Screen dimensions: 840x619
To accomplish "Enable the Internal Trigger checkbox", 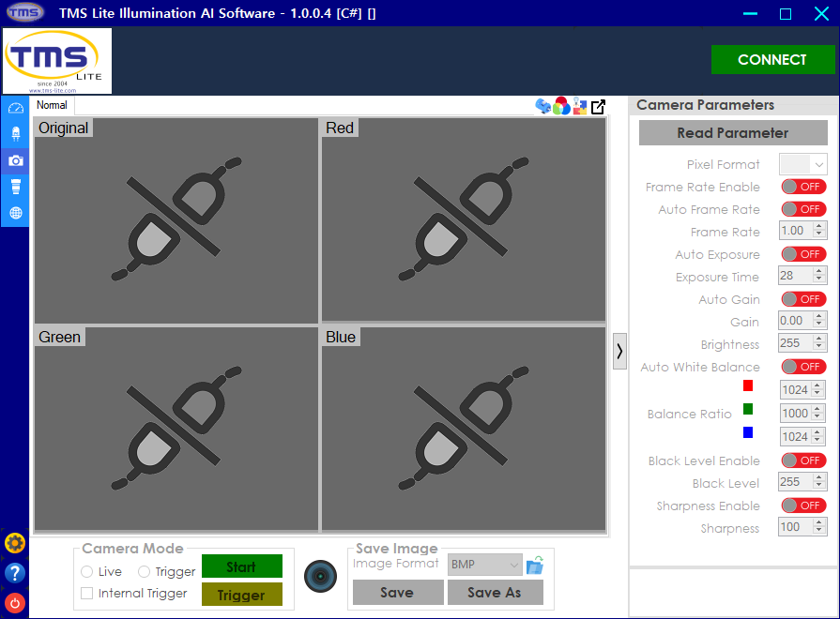I will coord(85,592).
